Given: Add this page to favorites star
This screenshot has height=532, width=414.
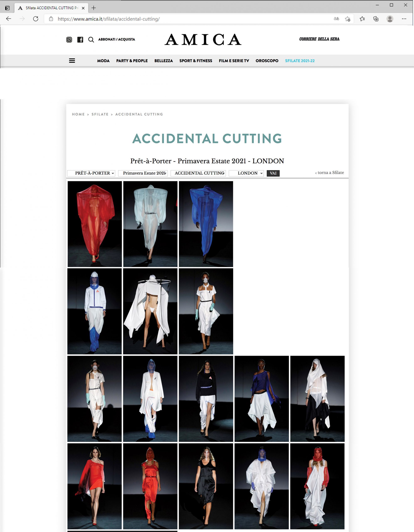Looking at the screenshot, I should (348, 19).
